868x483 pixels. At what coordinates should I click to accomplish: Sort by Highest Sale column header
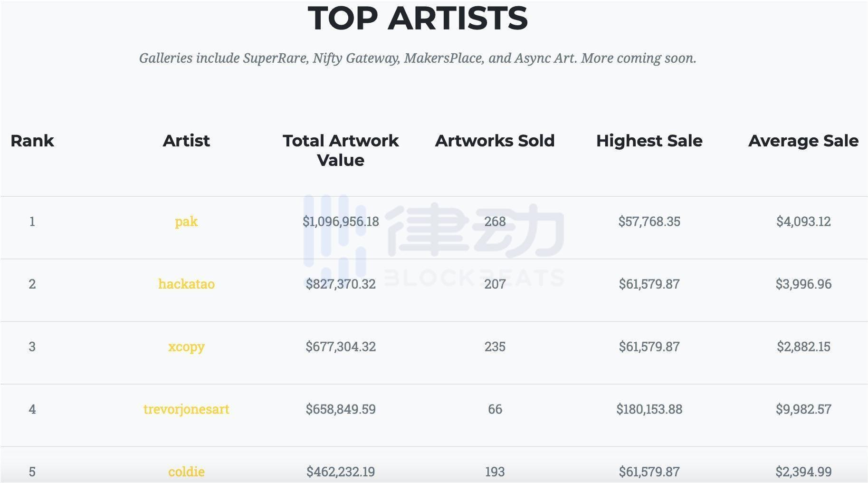click(x=649, y=141)
